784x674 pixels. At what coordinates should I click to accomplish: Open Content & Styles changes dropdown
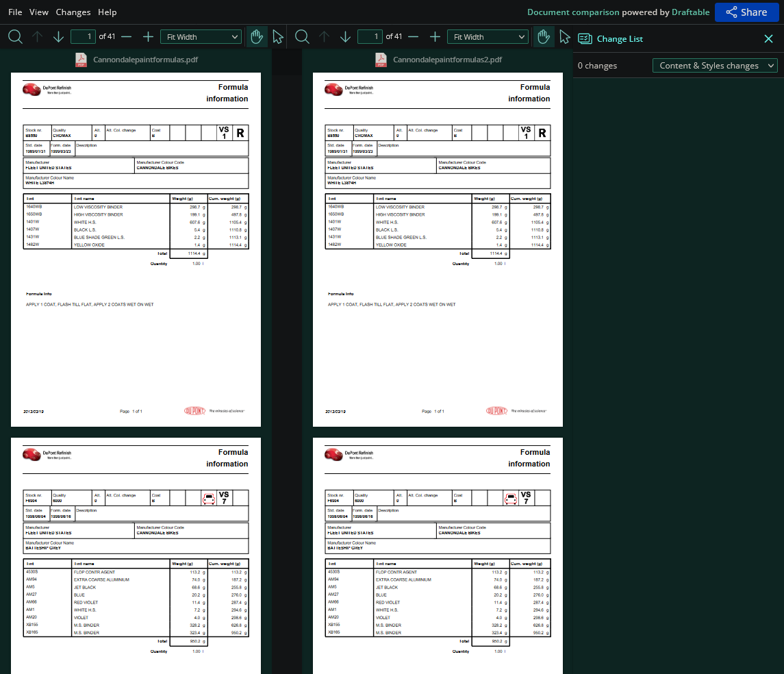715,66
